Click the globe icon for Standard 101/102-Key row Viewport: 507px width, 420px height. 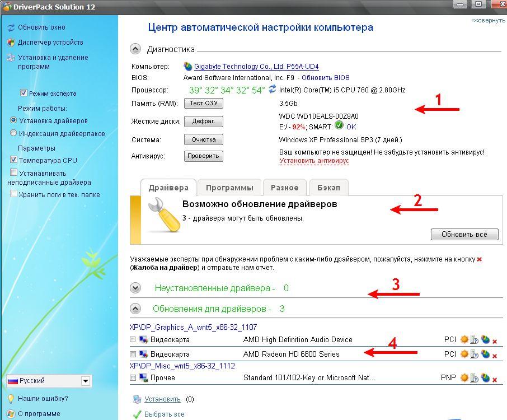pyautogui.click(x=485, y=377)
